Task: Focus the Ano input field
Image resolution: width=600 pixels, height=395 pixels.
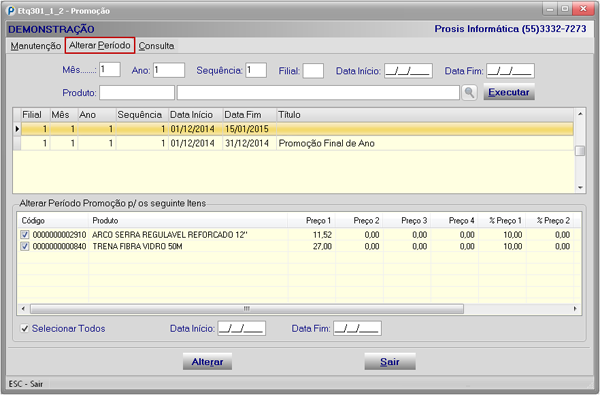Action: coord(169,70)
